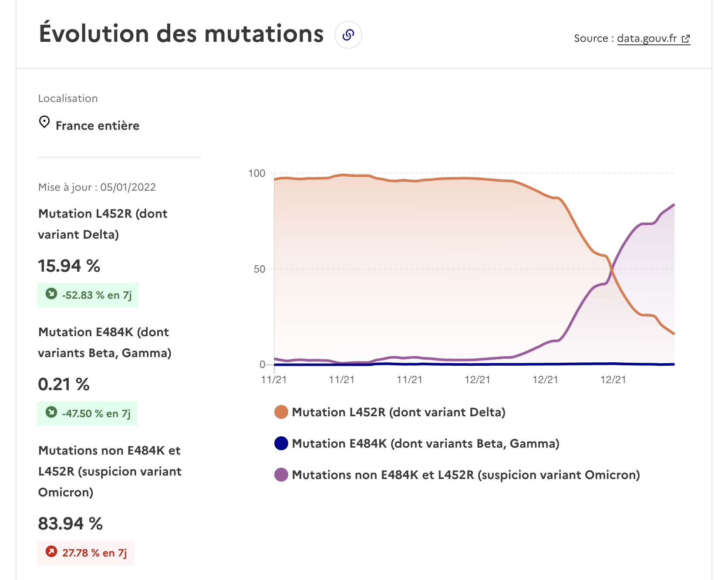The image size is (728, 580).
Task: Click green down-arrow icon for -47.50 %
Action: pos(51,412)
